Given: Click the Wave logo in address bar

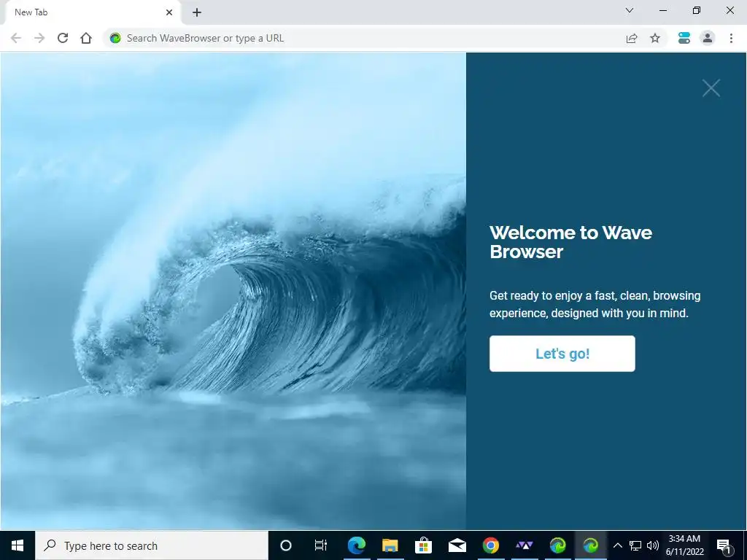Looking at the screenshot, I should pyautogui.click(x=115, y=38).
